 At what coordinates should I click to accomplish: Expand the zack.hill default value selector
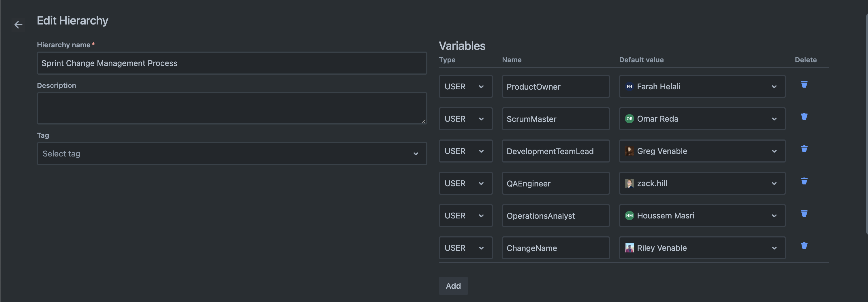pos(702,184)
